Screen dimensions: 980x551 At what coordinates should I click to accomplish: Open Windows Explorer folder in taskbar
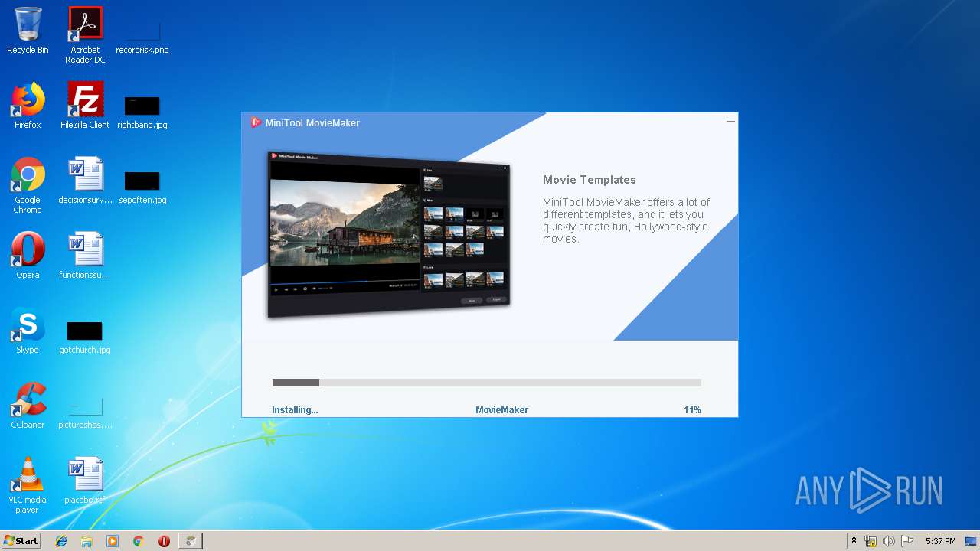point(87,541)
